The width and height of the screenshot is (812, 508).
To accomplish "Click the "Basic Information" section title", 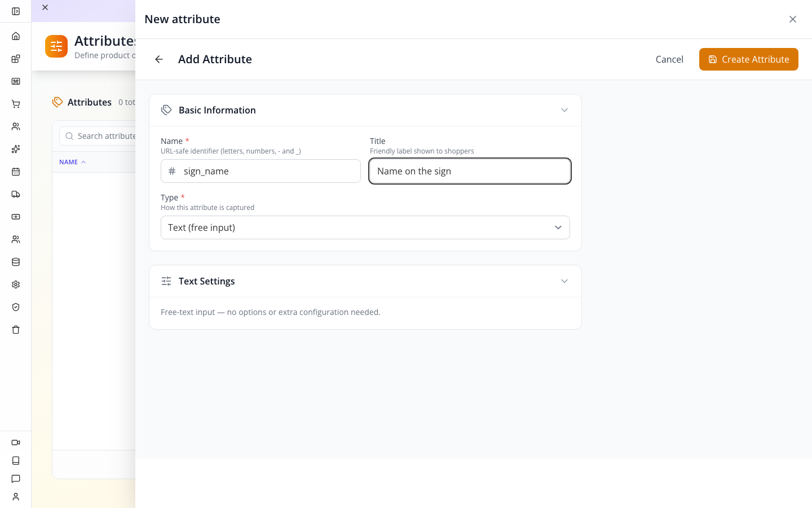I will click(217, 110).
